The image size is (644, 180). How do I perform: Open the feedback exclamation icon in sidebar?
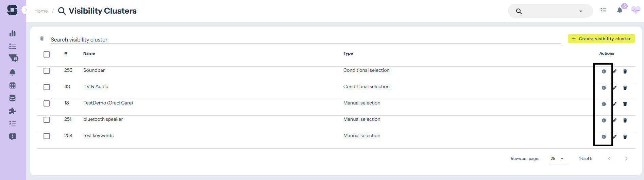pos(13,137)
